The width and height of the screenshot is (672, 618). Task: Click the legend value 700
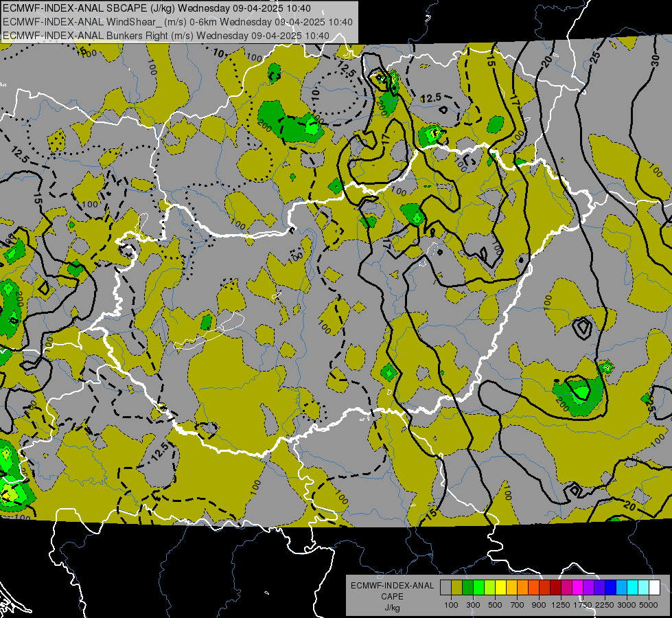point(518,605)
